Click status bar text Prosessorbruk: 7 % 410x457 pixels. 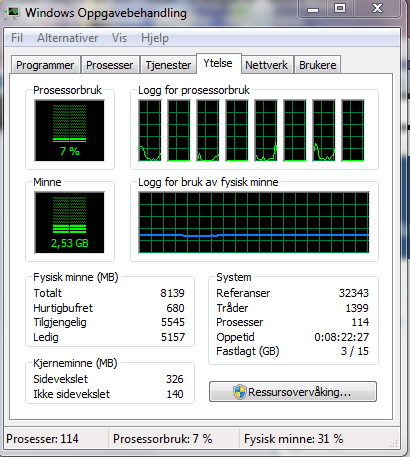click(x=163, y=439)
